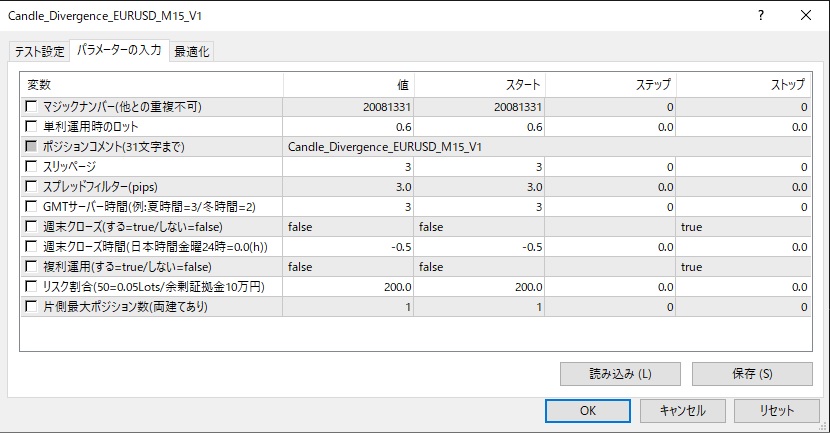Click the 読み込み (L) button

tap(620, 374)
